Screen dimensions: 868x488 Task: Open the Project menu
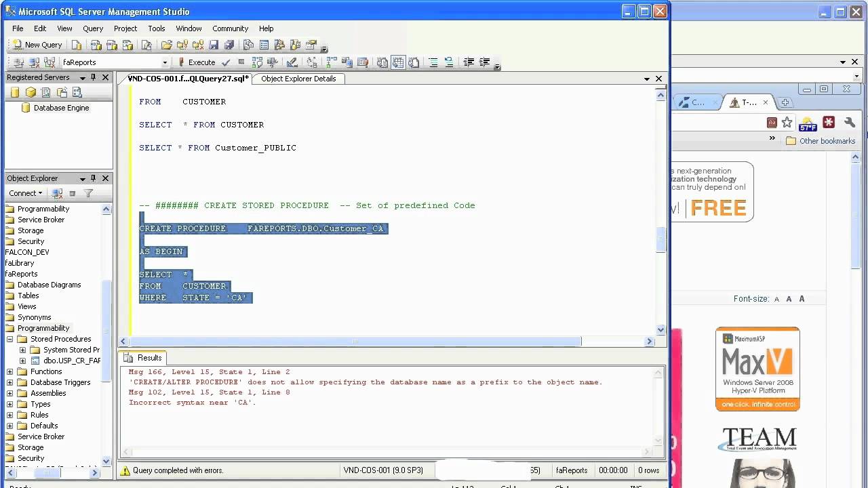(125, 28)
